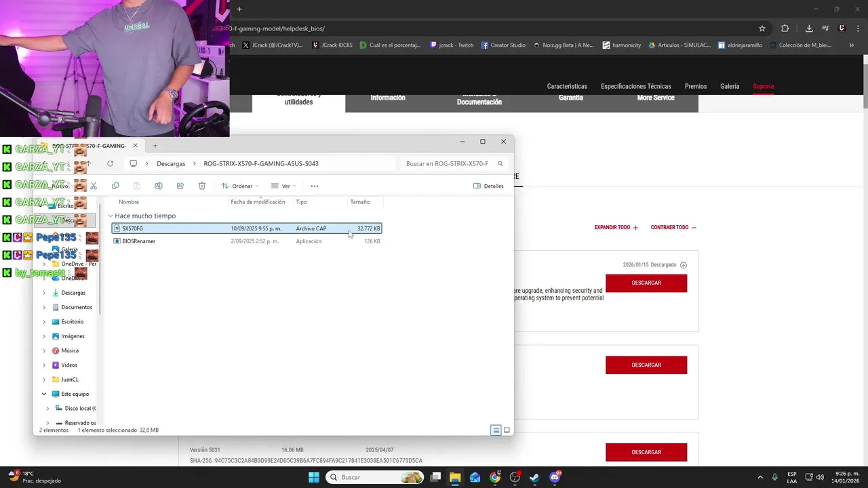Open jcrack - Twitch bookmark

[x=452, y=45]
